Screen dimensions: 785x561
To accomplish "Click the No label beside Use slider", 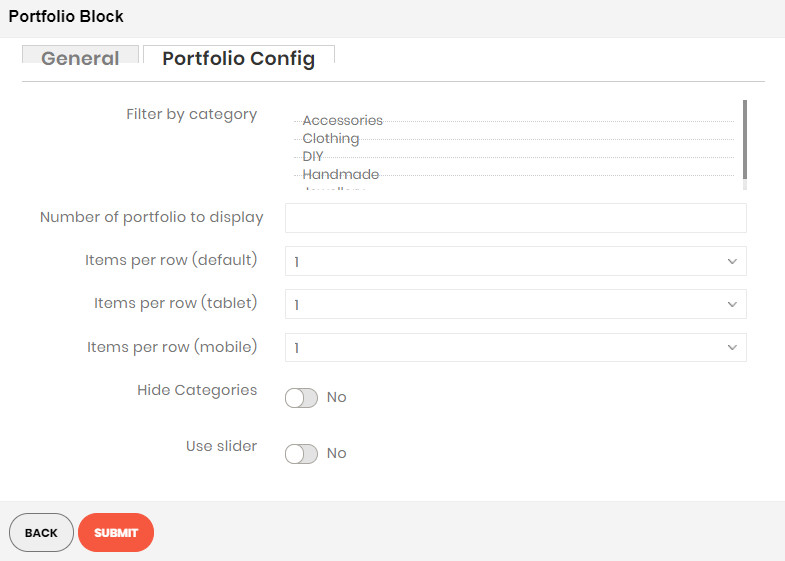I will (336, 453).
